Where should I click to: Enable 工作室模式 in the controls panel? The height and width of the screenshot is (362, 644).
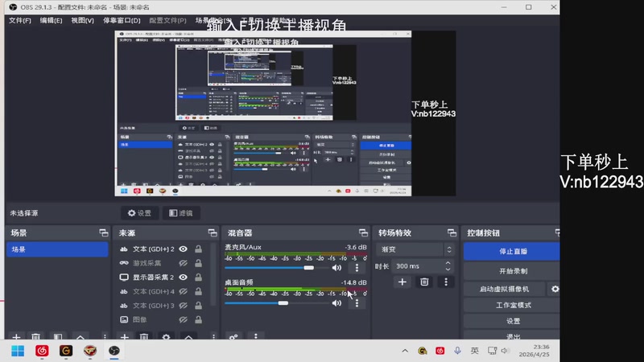512,305
